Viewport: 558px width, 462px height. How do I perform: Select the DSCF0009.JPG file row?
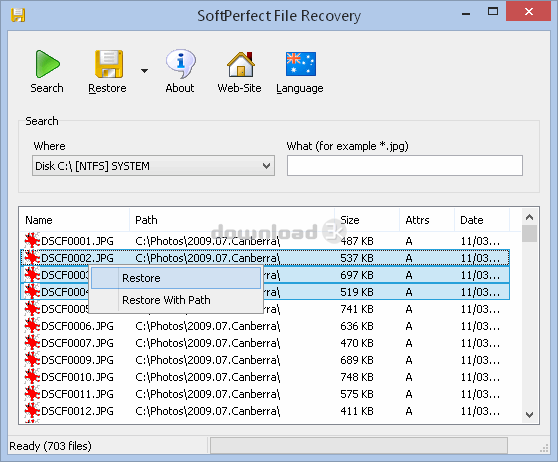265,360
